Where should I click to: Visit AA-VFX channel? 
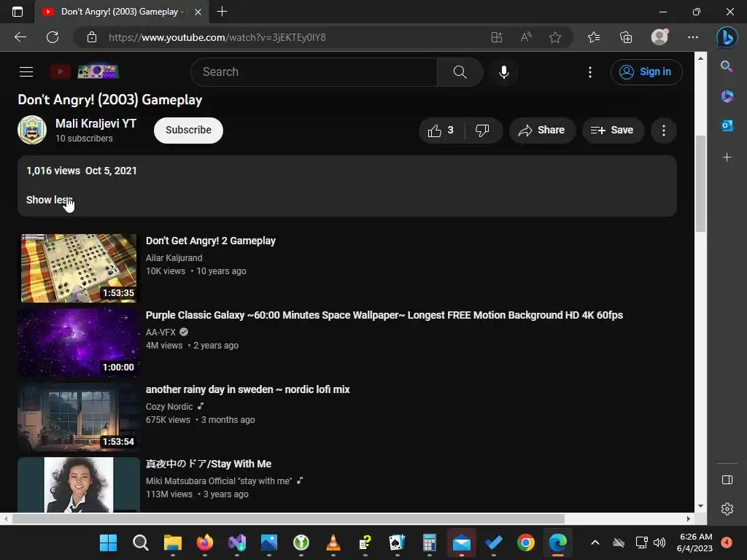[160, 332]
